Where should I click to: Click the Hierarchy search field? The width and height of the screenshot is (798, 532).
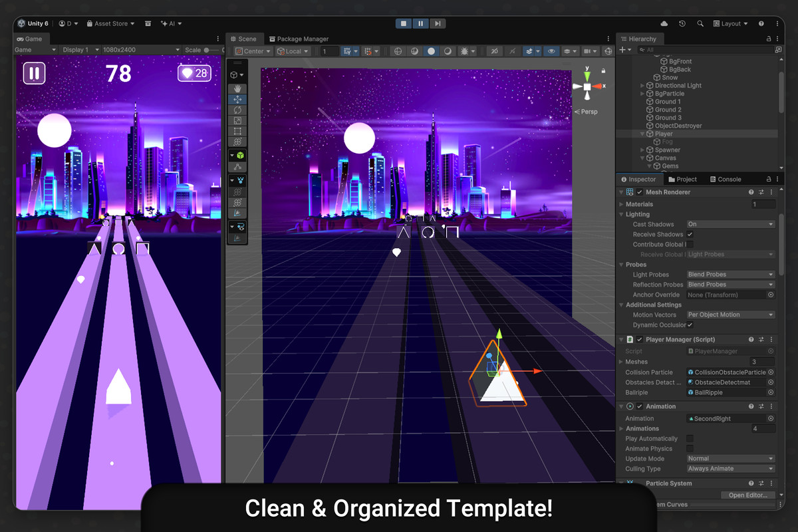[705, 50]
